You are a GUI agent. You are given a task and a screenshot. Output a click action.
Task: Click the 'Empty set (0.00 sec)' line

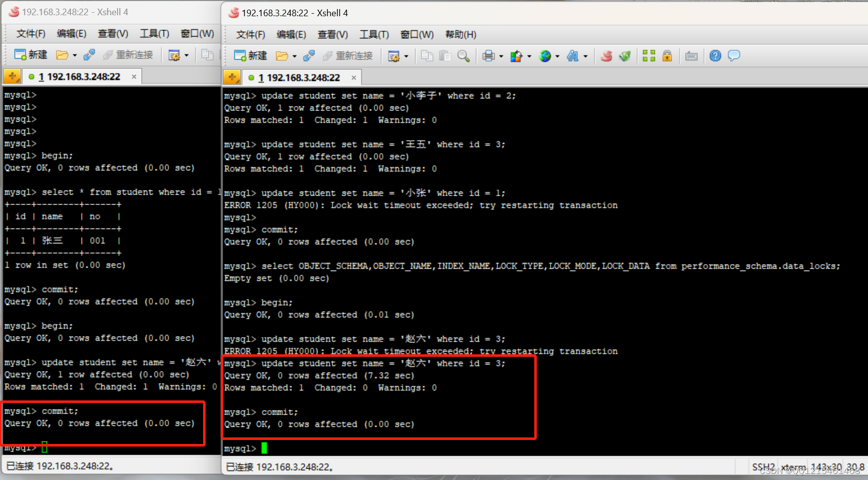[x=277, y=278]
